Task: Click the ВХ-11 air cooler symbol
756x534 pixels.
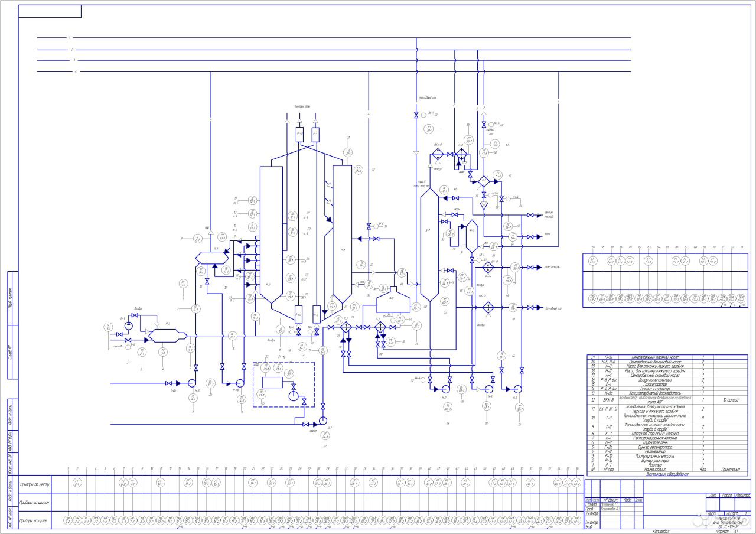Action: [488, 267]
